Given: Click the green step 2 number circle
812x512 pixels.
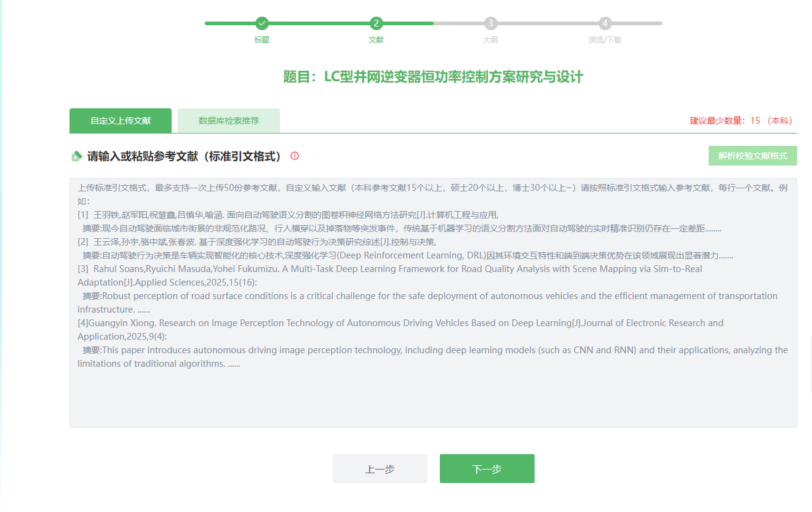Looking at the screenshot, I should pyautogui.click(x=376, y=23).
